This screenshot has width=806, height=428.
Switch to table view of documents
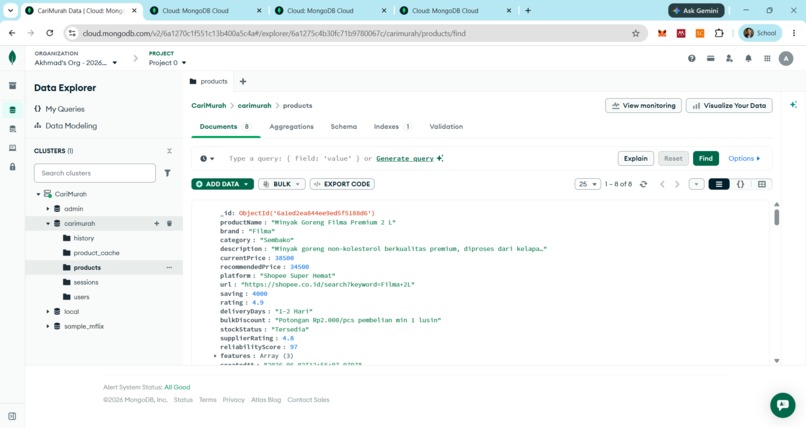click(x=762, y=184)
